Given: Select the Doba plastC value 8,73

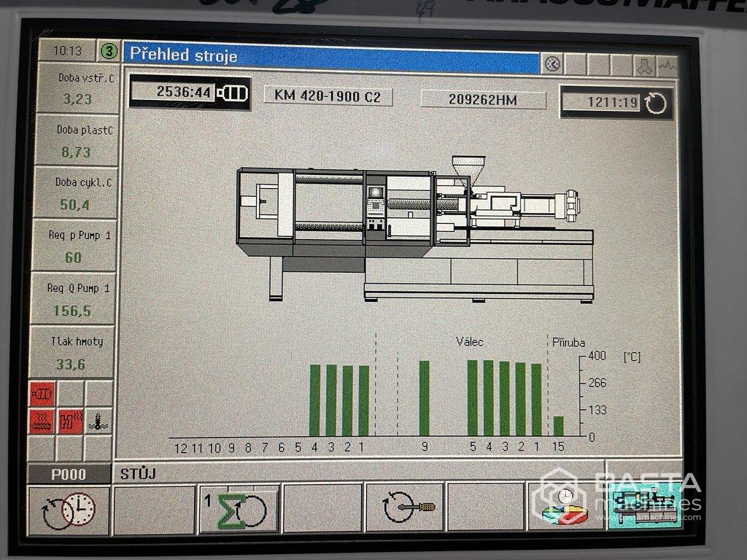Looking at the screenshot, I should [76, 152].
